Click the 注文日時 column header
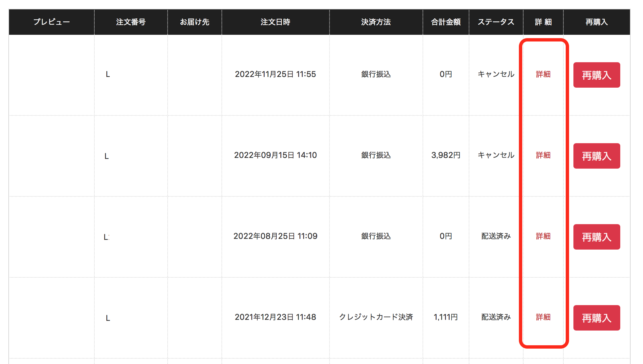Image resolution: width=643 pixels, height=364 pixels. pyautogui.click(x=275, y=22)
